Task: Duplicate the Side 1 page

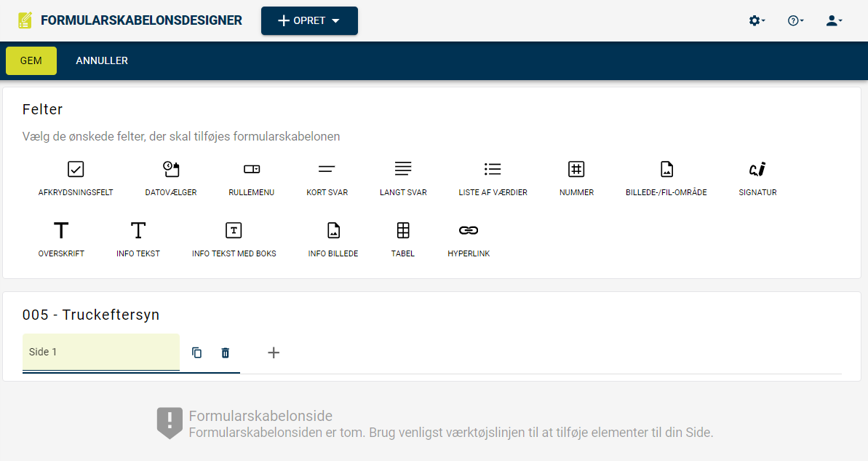Action: tap(196, 352)
